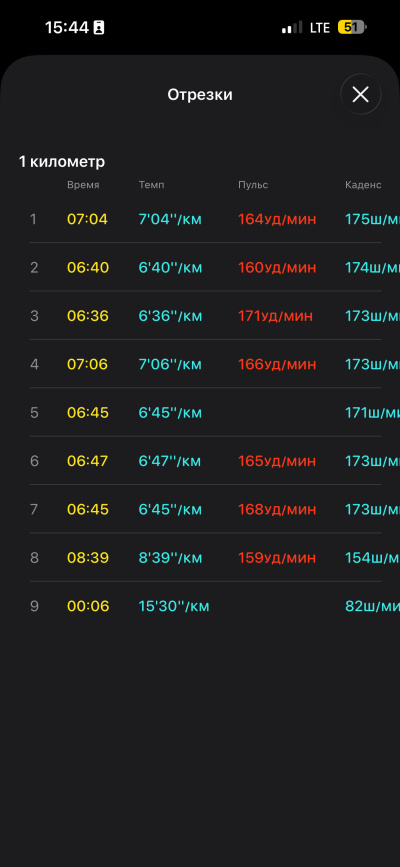Tap split 6 pace 6'47''/км
400x867 pixels.
[x=170, y=461]
